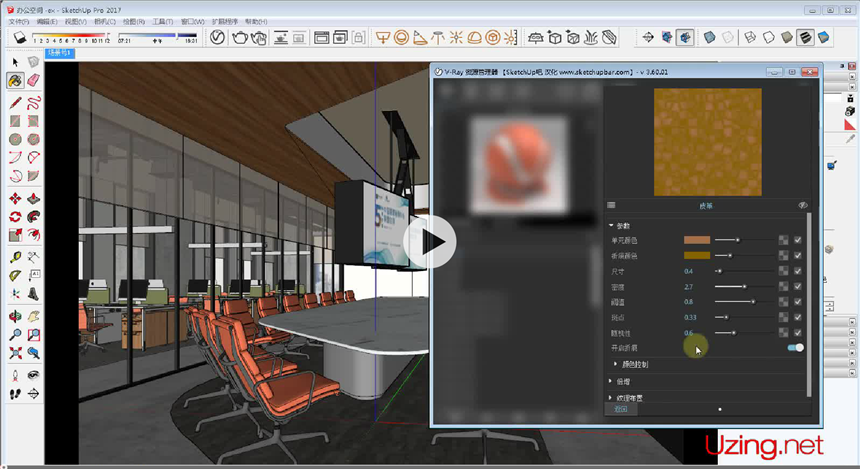Click the 返回 back button
This screenshot has height=469, width=860.
click(621, 409)
